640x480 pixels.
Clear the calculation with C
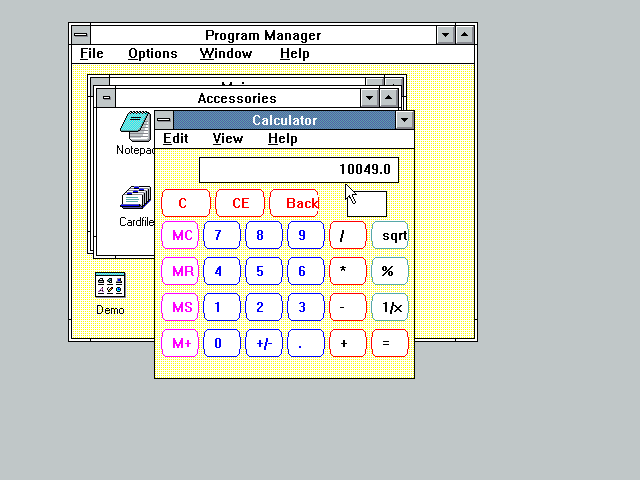pos(186,203)
